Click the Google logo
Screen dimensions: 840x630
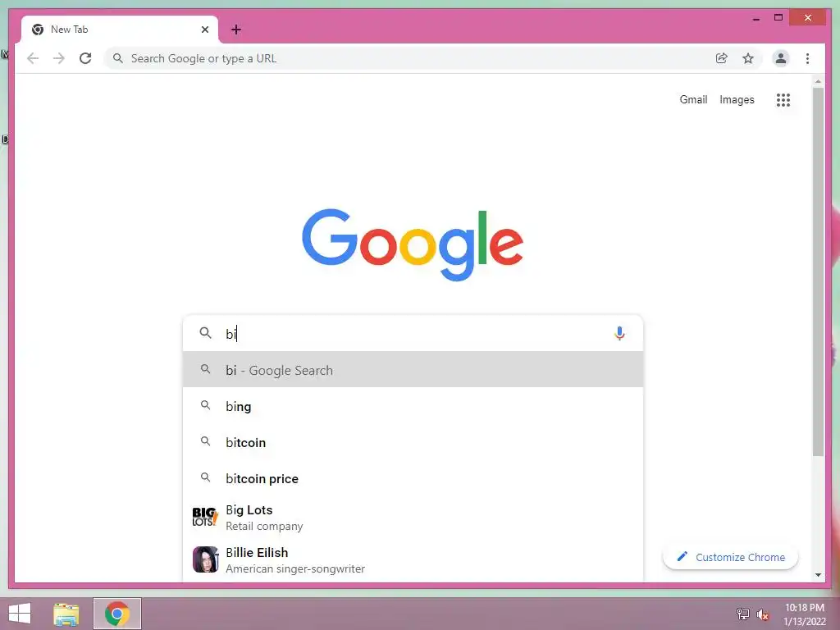(x=413, y=244)
